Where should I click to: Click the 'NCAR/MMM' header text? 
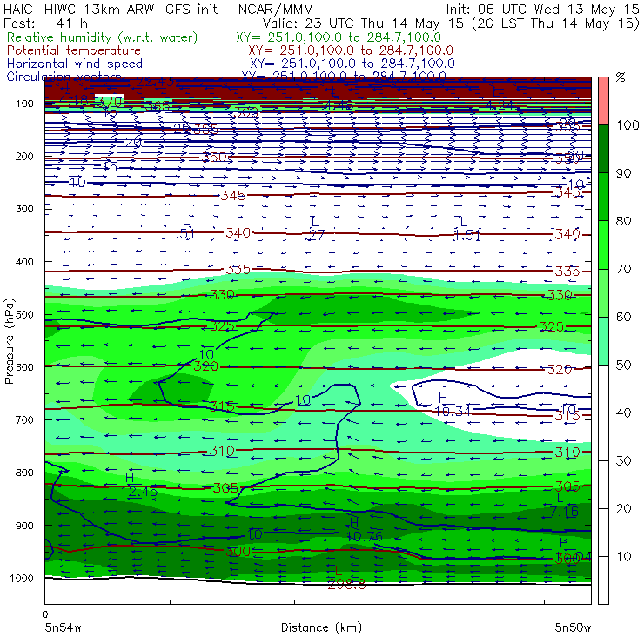276,9
